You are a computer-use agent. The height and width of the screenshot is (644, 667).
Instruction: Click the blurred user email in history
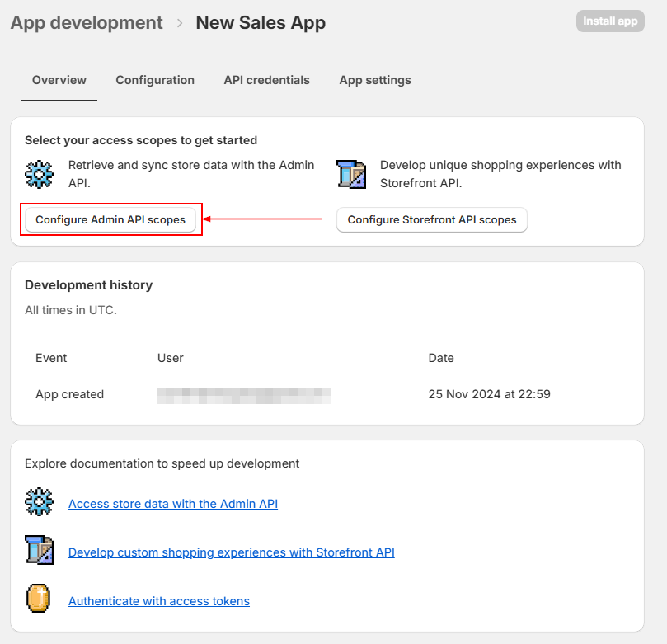coord(244,395)
